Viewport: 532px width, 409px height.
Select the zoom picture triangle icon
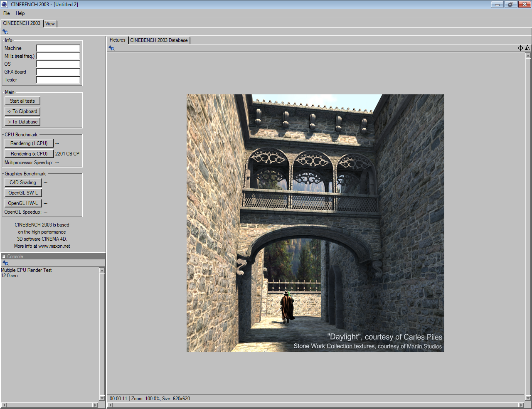[527, 48]
